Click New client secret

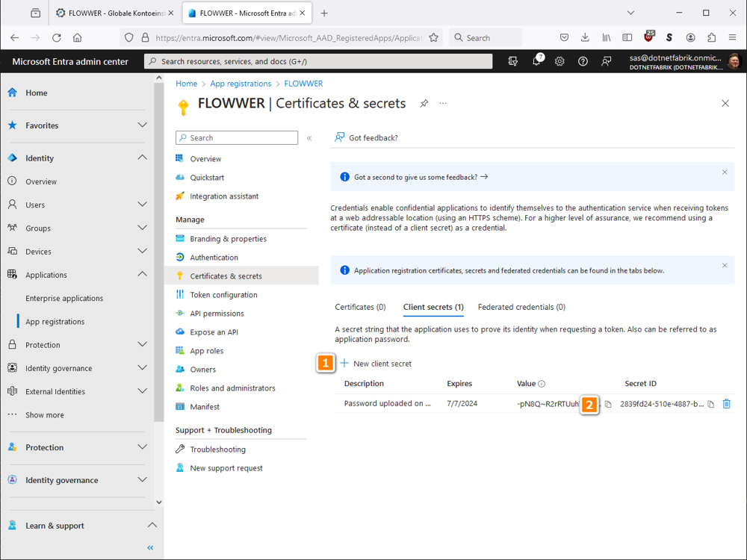pyautogui.click(x=376, y=363)
